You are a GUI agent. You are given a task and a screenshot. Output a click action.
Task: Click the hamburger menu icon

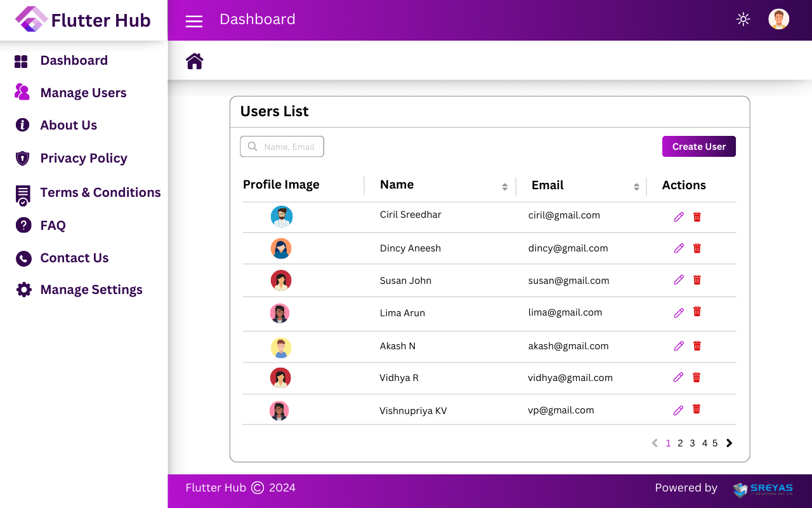pos(193,22)
